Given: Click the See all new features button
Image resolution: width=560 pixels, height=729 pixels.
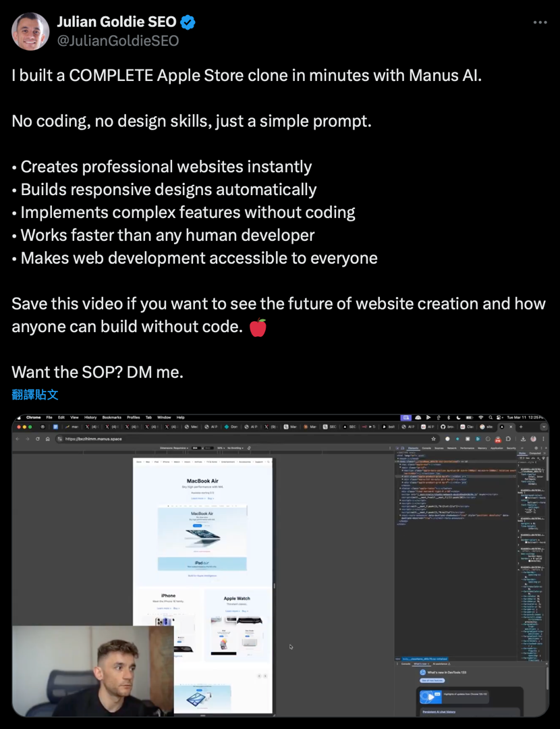Looking at the screenshot, I should coord(432,680).
